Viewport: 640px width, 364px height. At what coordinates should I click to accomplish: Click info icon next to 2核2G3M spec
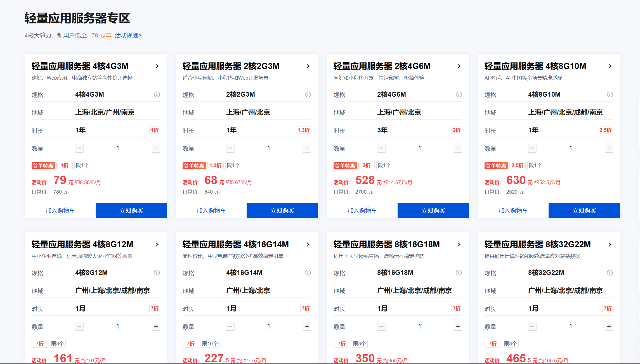tap(308, 94)
